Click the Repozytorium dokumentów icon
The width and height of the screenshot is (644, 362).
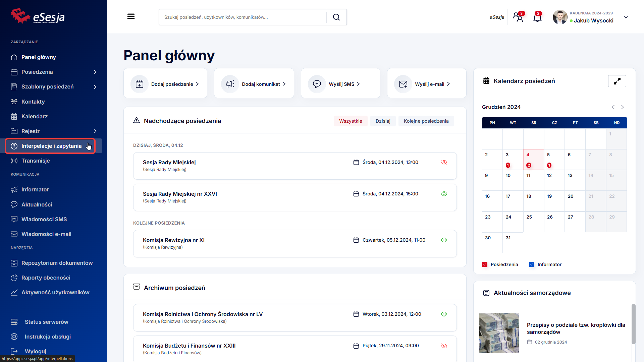pos(14,263)
